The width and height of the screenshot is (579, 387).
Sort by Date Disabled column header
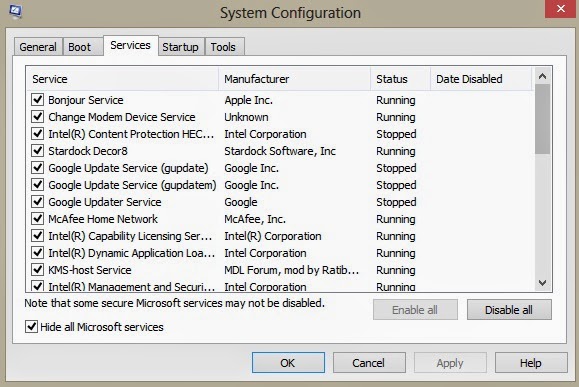481,79
